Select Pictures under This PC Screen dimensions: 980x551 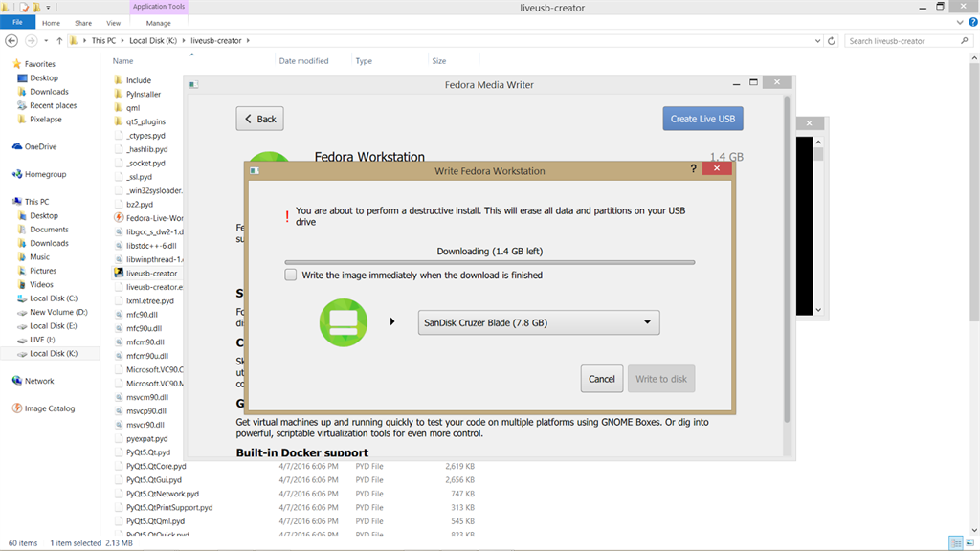[43, 271]
